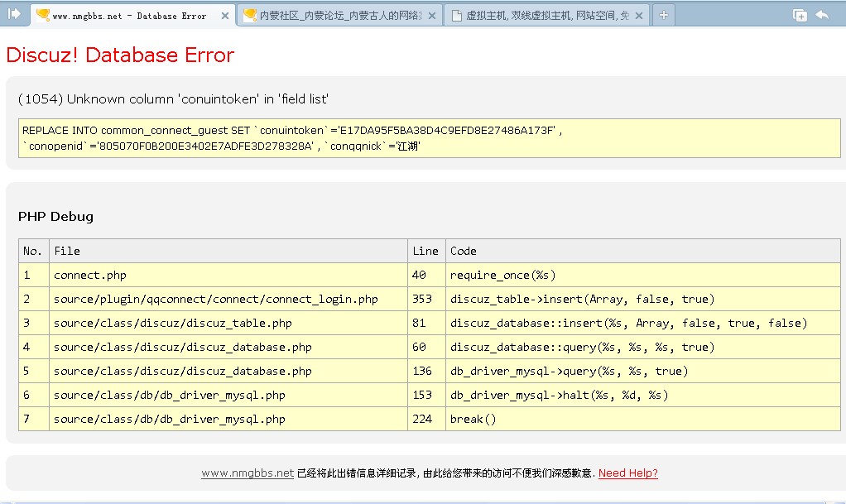
Task: Open new tab with plus button
Action: [664, 15]
